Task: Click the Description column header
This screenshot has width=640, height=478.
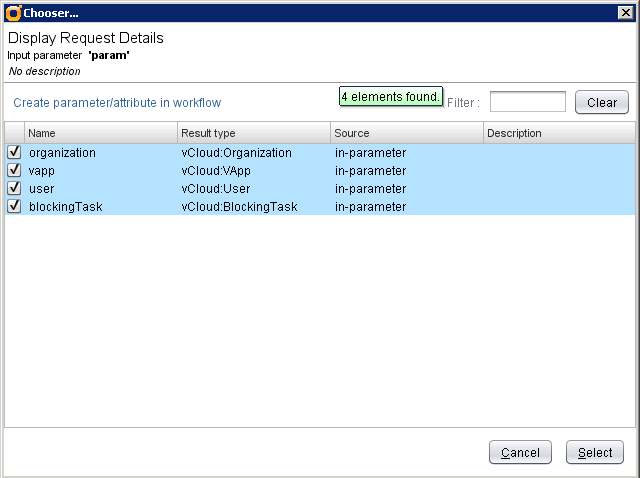Action: tap(558, 133)
